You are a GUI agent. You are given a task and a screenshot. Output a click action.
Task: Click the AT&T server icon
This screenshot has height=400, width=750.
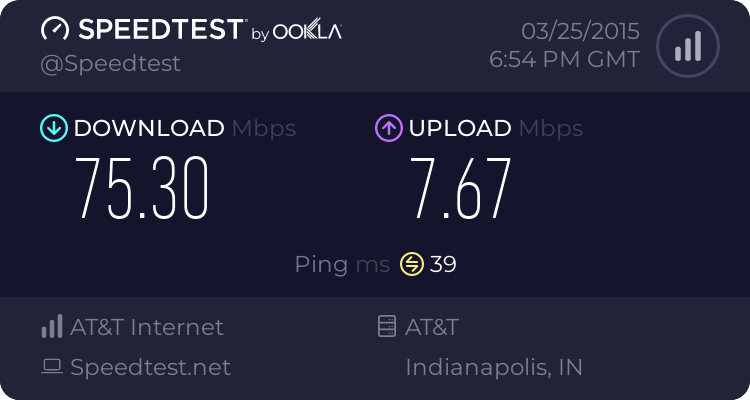[385, 327]
